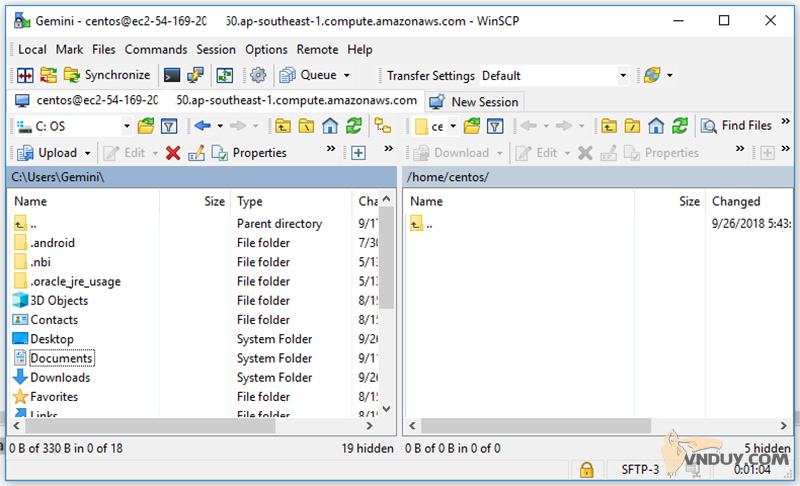Expand the local drive C: OS dropdown

pyautogui.click(x=127, y=126)
